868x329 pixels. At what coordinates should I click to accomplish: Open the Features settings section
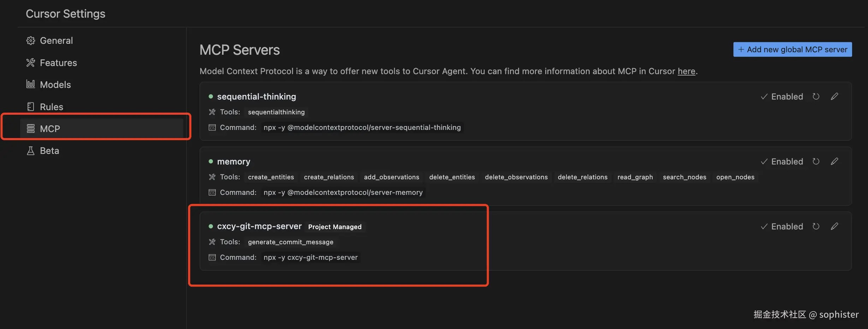(x=102, y=63)
